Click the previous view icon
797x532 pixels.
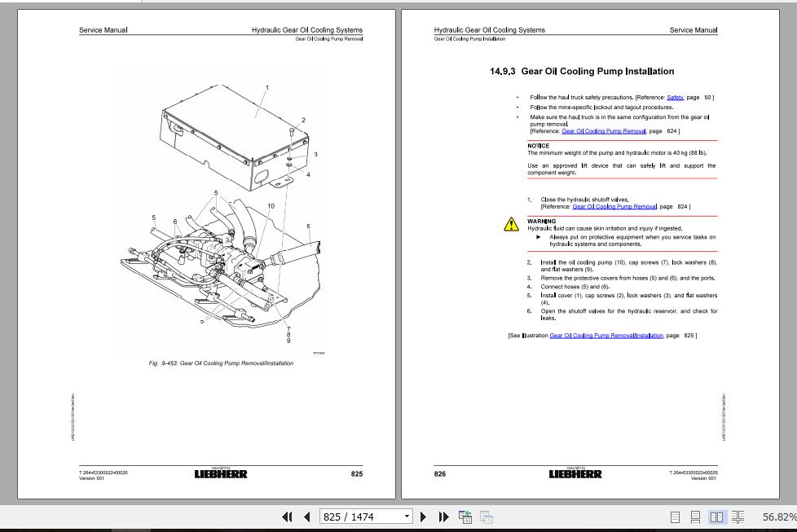(465, 517)
